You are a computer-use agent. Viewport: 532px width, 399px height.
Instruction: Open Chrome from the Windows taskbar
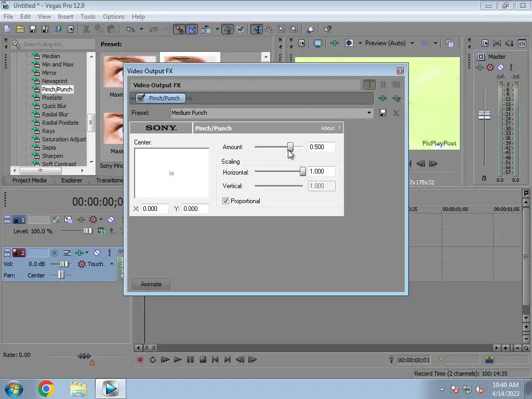click(x=46, y=389)
